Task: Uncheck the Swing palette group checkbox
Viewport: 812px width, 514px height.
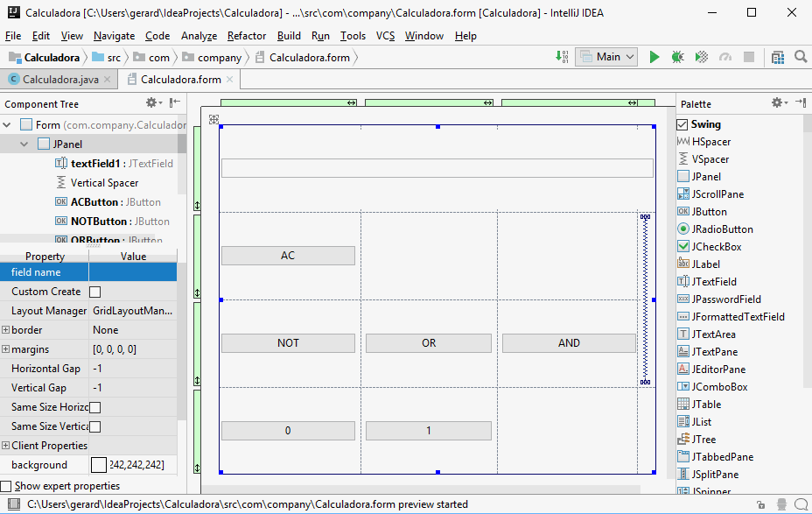Action: coord(682,124)
